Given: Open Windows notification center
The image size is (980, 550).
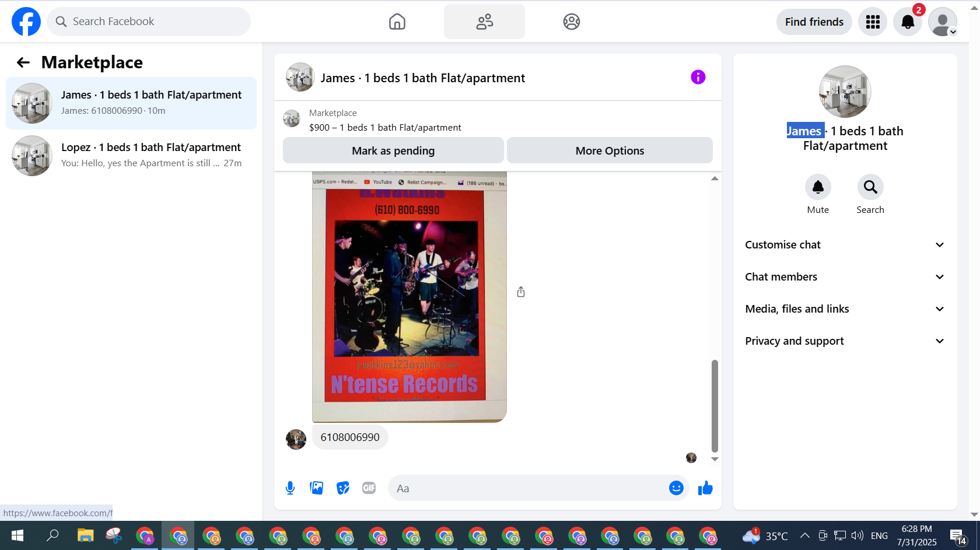Looking at the screenshot, I should pyautogui.click(x=958, y=537).
